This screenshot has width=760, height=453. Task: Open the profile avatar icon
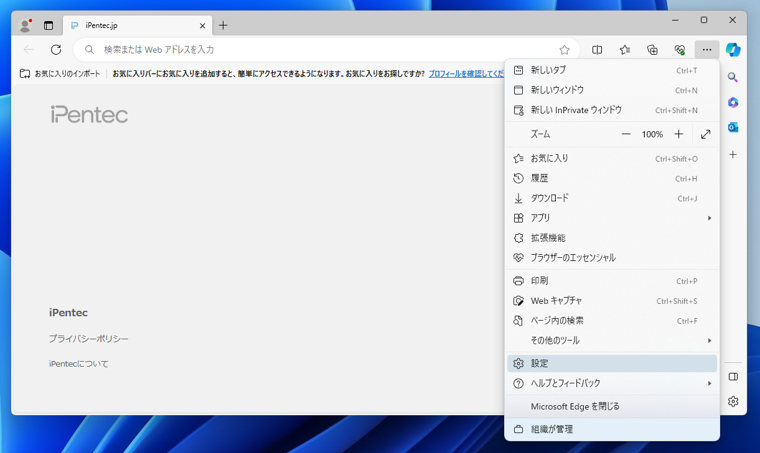click(x=25, y=25)
